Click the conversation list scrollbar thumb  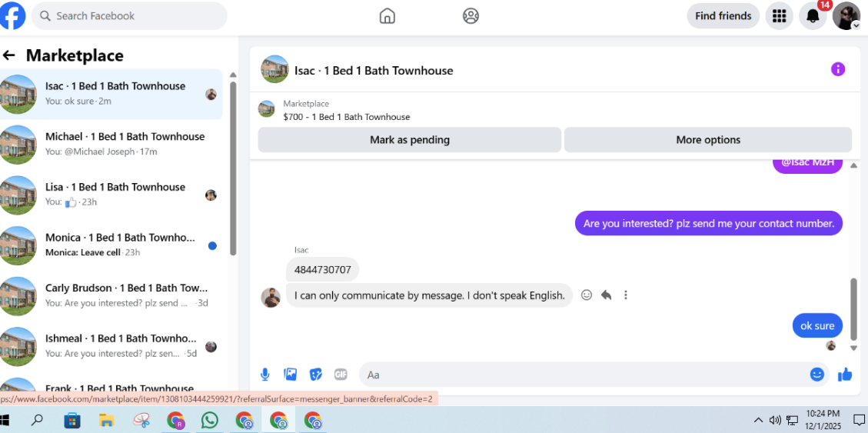tap(233, 168)
